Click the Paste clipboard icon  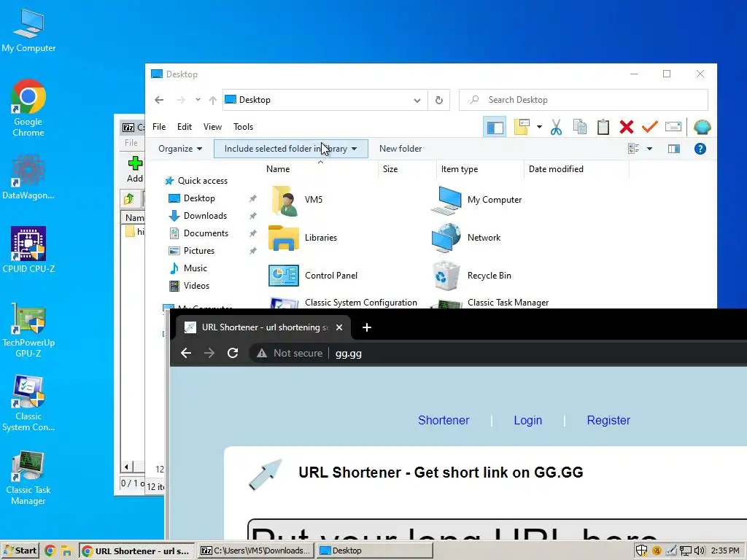coord(603,127)
